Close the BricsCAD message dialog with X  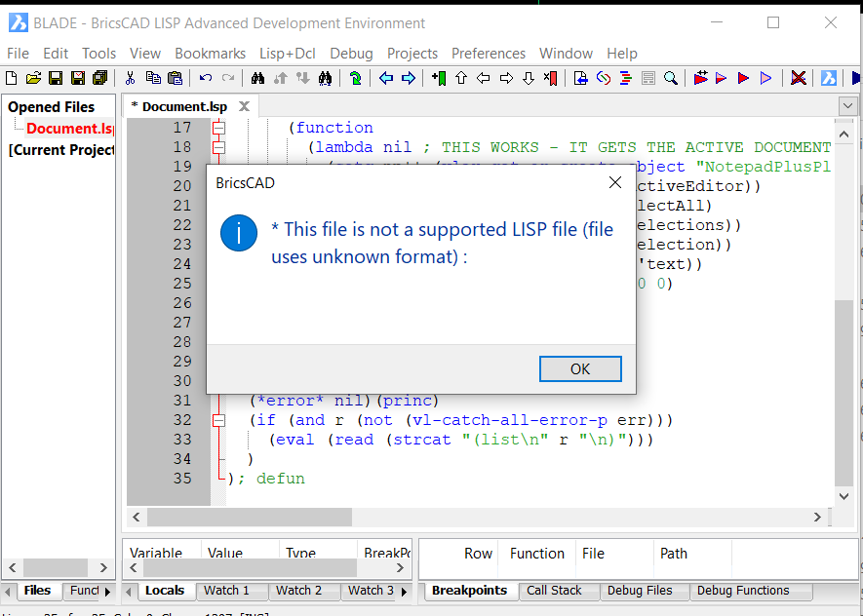615,182
